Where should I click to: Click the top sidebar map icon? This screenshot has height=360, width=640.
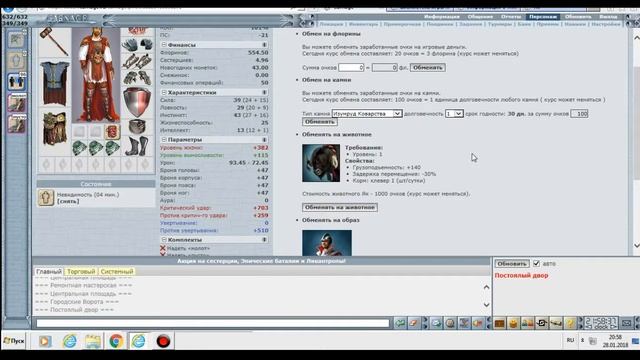[x=17, y=40]
